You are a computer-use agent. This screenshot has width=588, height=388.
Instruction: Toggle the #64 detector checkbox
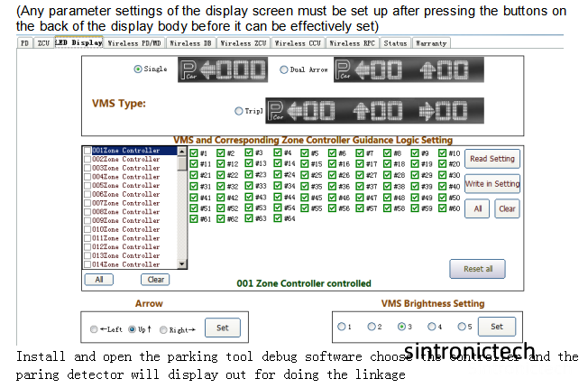point(278,218)
